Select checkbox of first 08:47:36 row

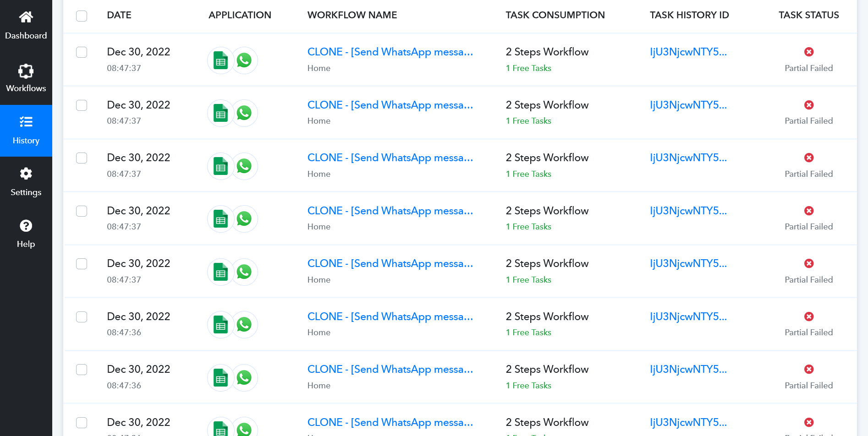[x=82, y=317]
